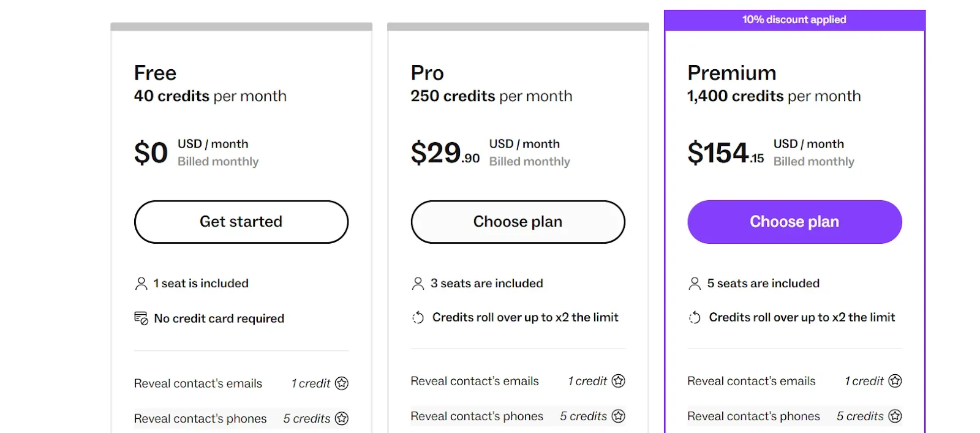Click the 10% discount applied banner
Viewport: 980px width, 433px height.
pyautogui.click(x=794, y=20)
